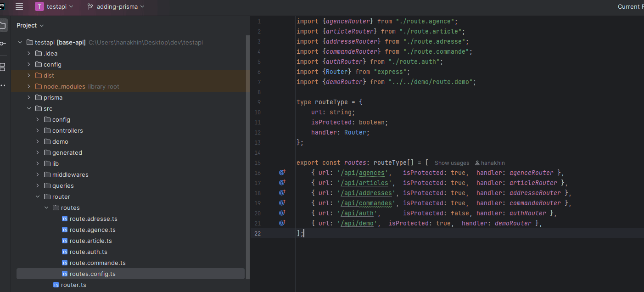Click gutter icon on line 19
The width and height of the screenshot is (644, 292).
pos(282,203)
